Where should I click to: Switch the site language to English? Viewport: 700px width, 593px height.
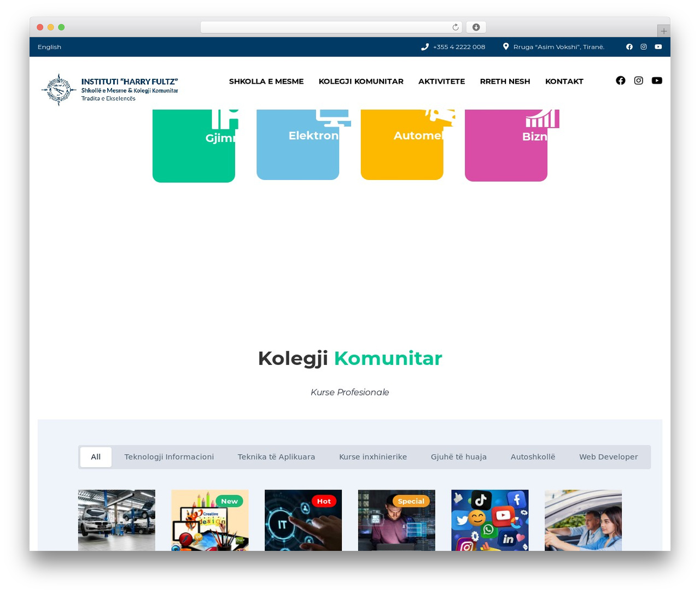tap(49, 47)
